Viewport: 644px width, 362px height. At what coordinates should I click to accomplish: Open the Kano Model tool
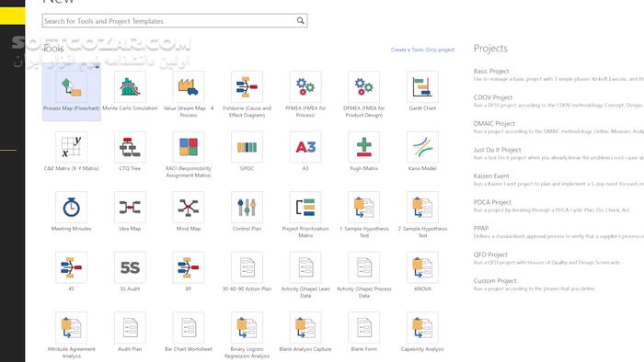(x=422, y=147)
